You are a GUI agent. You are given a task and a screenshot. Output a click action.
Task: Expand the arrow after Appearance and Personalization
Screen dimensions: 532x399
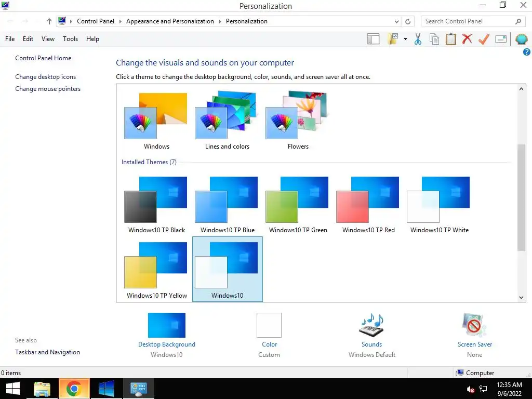click(x=220, y=21)
